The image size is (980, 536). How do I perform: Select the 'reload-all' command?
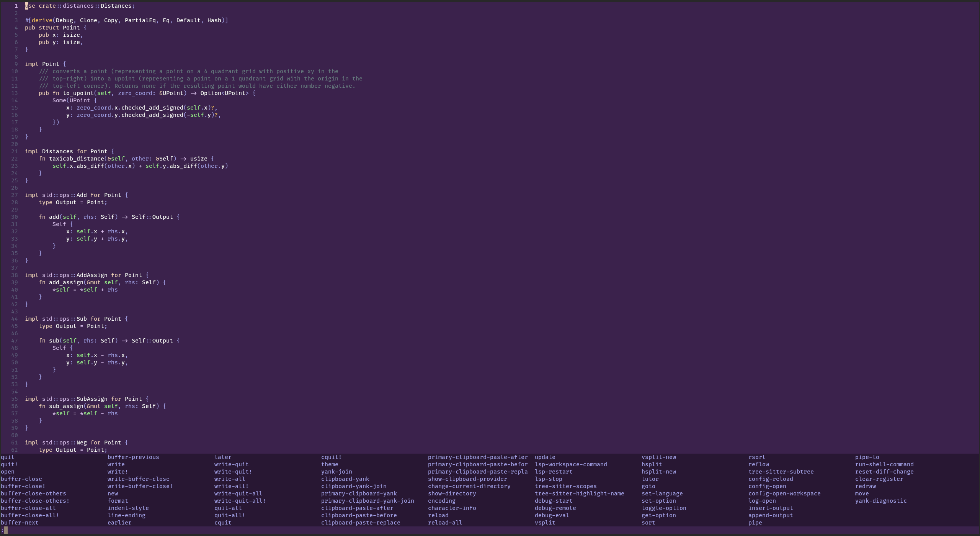coord(445,523)
